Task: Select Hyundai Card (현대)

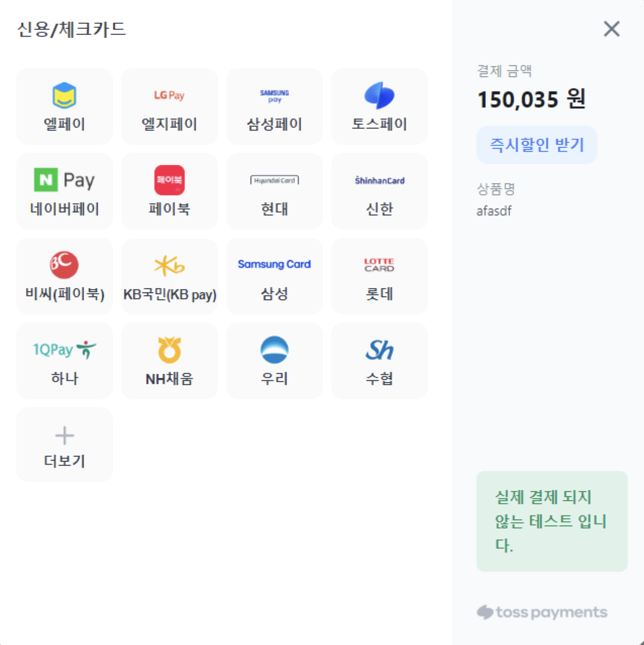Action: pyautogui.click(x=275, y=191)
